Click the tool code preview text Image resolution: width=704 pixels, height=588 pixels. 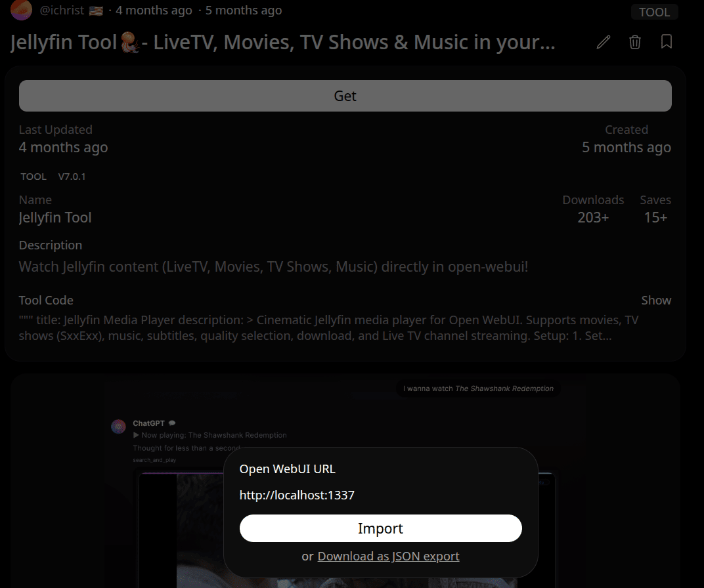point(328,328)
